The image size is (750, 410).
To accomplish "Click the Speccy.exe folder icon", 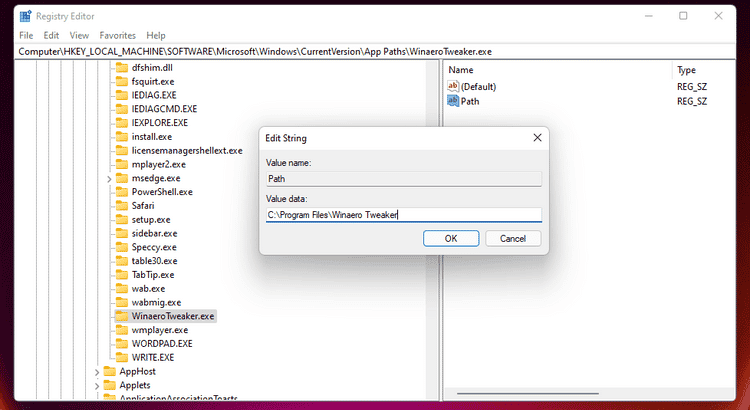I will click(122, 247).
